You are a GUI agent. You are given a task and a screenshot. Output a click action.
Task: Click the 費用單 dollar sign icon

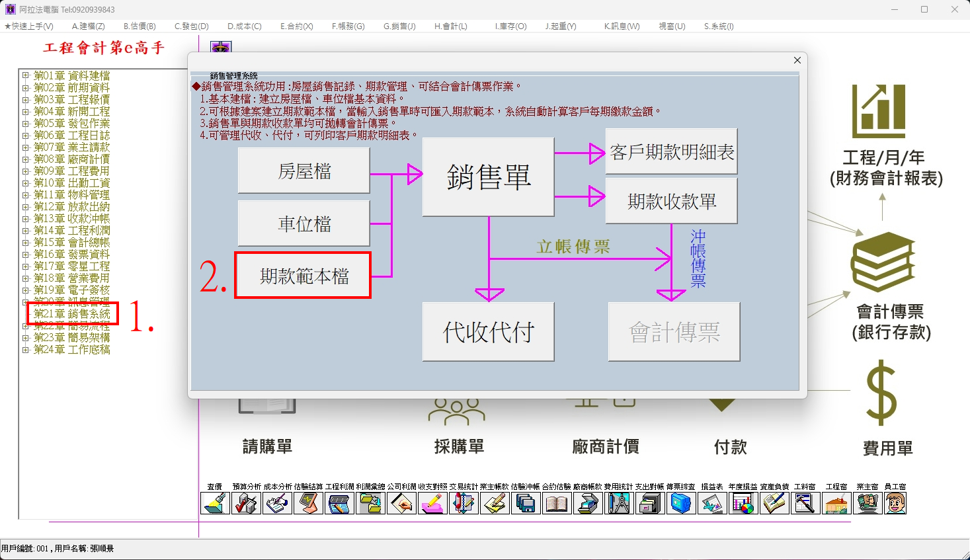[x=881, y=393]
